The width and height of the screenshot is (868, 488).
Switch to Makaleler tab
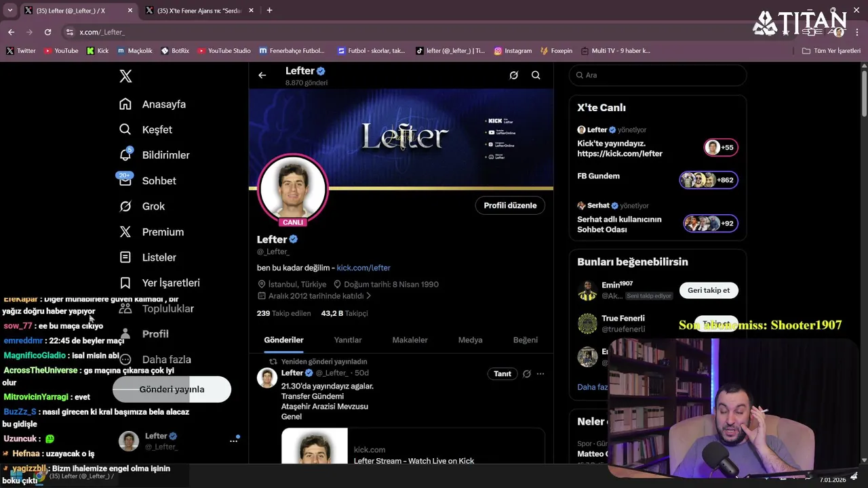point(410,340)
